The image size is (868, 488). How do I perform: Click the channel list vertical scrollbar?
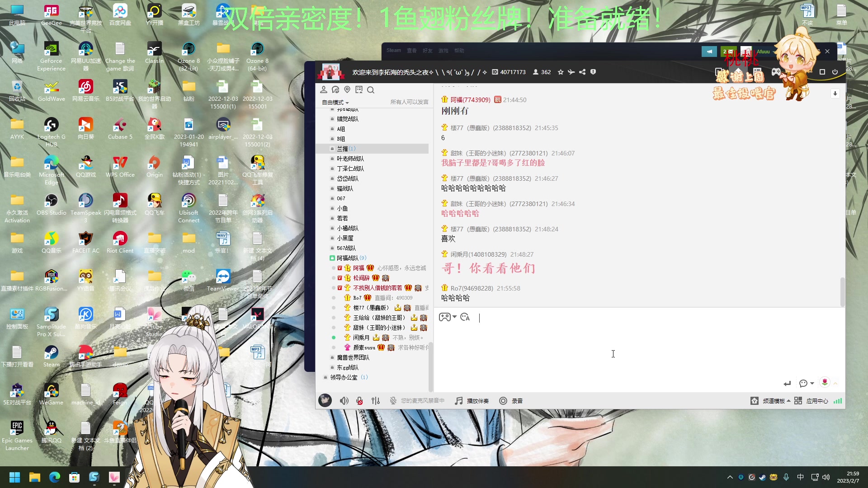click(x=430, y=366)
